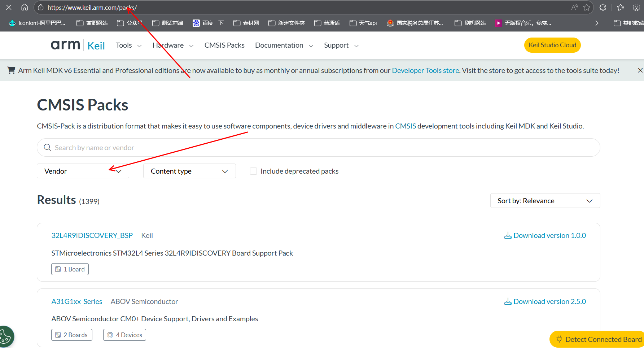Viewport: 644px width, 348px height.
Task: Open 32L4R9IDISCOVERY_BSP pack page
Action: tap(92, 235)
